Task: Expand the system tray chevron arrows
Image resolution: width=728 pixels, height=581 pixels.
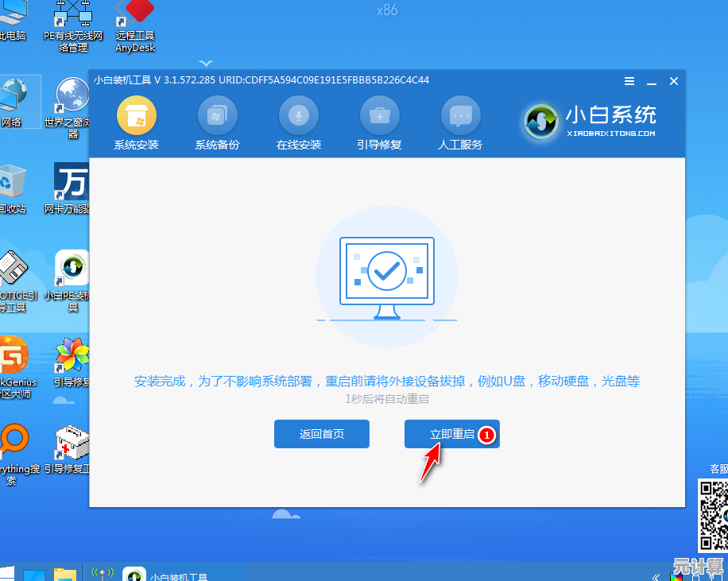Action: [x=656, y=577]
